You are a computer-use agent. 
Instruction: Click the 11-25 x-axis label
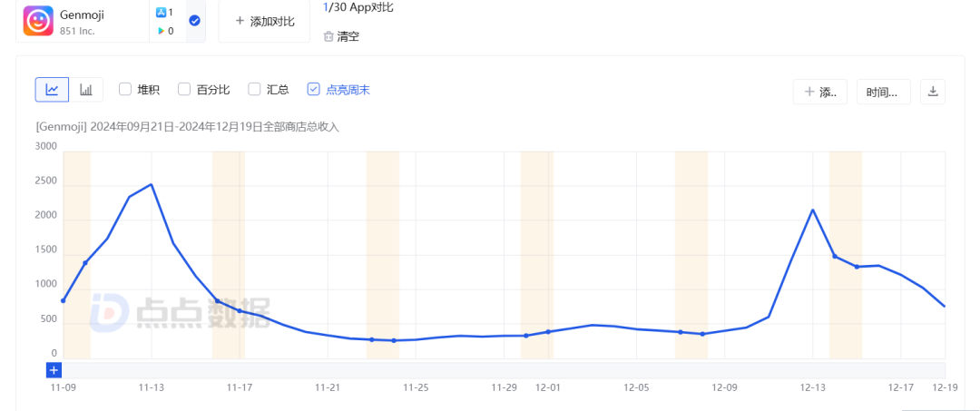coord(416,387)
